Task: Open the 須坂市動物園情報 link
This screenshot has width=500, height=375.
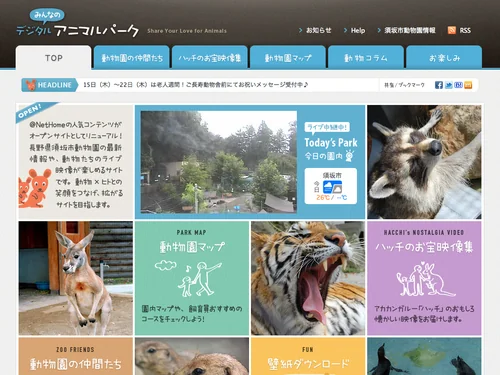Action: pos(410,30)
